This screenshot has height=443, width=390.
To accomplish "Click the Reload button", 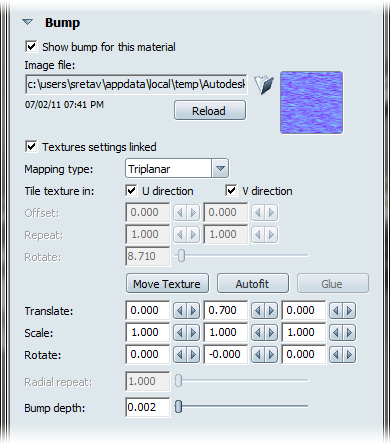I will 210,111.
